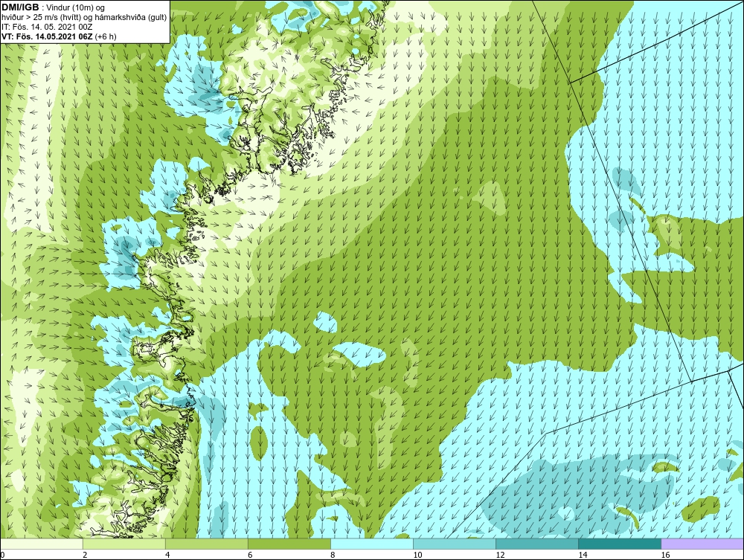Image resolution: width=744 pixels, height=560 pixels.
Task: Click the legend label '16'
Action: click(x=664, y=555)
